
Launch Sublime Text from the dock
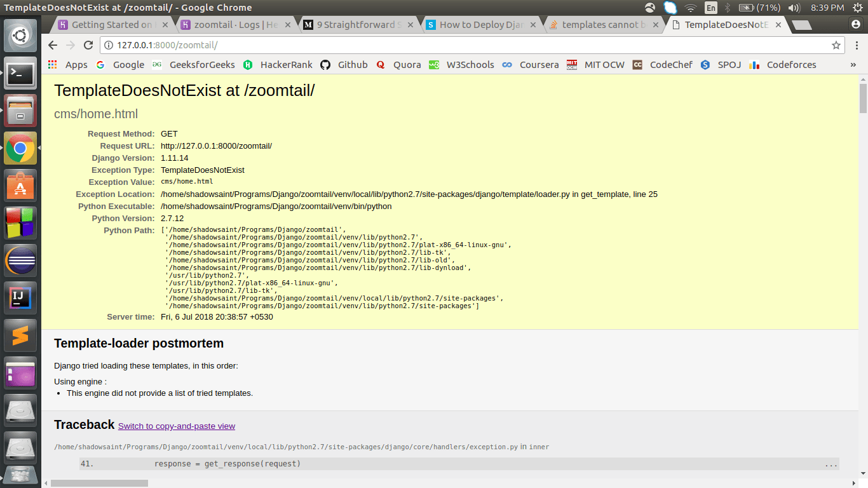pyautogui.click(x=20, y=335)
